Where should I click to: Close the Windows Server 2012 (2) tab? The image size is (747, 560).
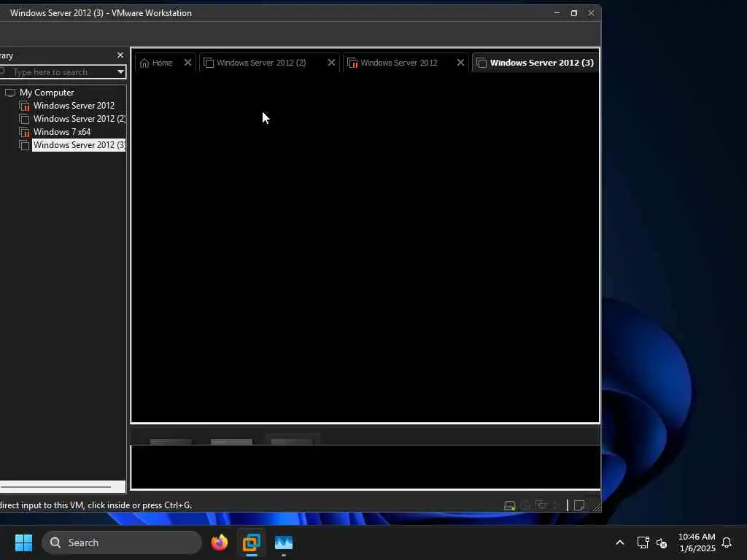click(331, 63)
